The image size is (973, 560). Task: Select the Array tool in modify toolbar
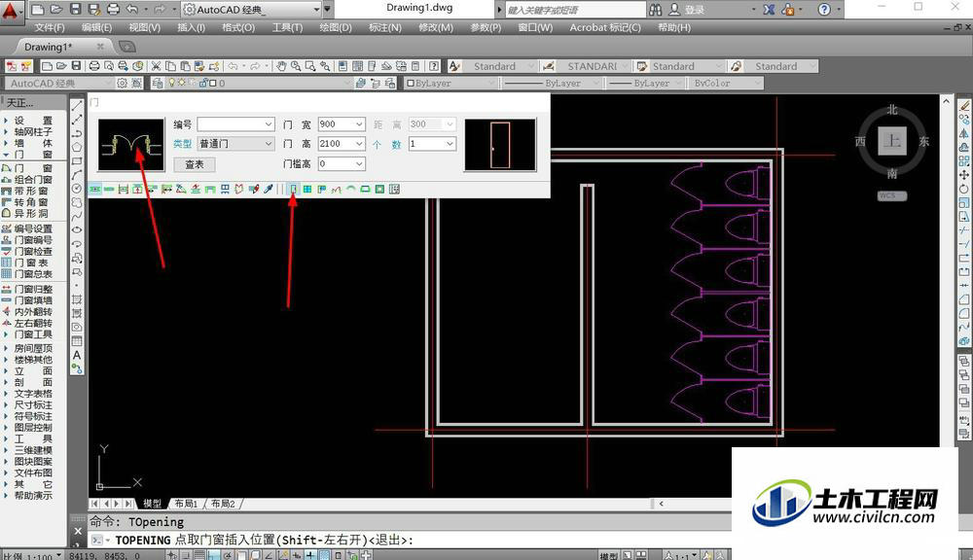coord(963,161)
